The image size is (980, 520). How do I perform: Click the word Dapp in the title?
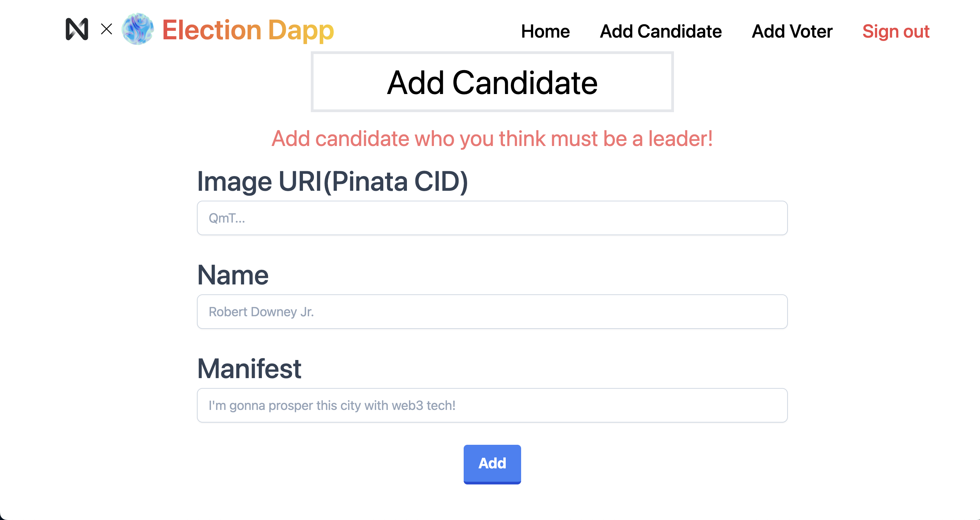point(301,30)
